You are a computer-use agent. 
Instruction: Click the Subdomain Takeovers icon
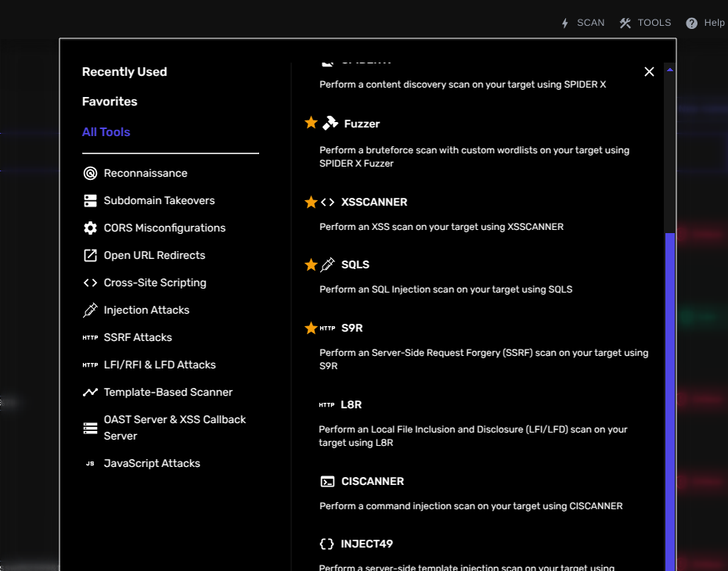[88, 200]
